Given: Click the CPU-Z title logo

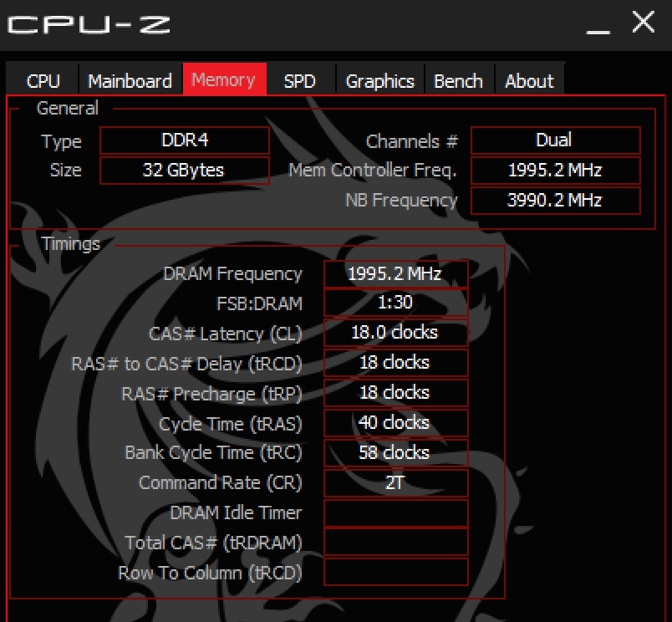Looking at the screenshot, I should 89,24.
